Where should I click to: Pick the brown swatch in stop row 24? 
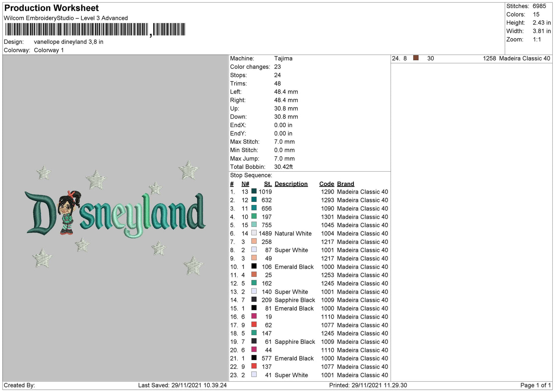[416, 58]
